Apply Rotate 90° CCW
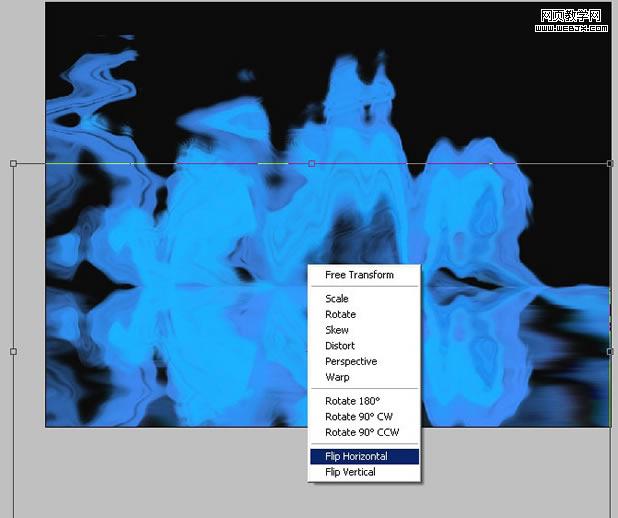Viewport: 618px width, 518px height. coord(364,432)
